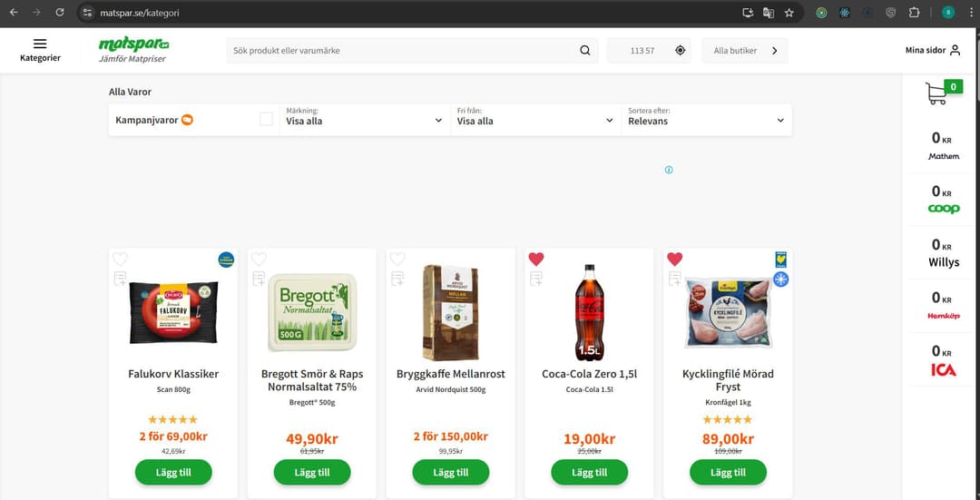Open the Falukorv Klassiker product image
This screenshot has width=980, height=500.
(173, 312)
